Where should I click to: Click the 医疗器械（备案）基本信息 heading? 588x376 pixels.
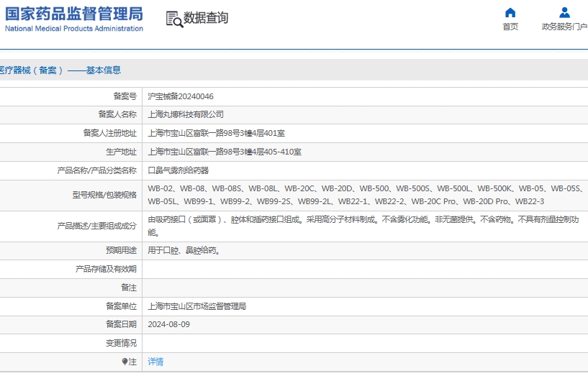60,70
